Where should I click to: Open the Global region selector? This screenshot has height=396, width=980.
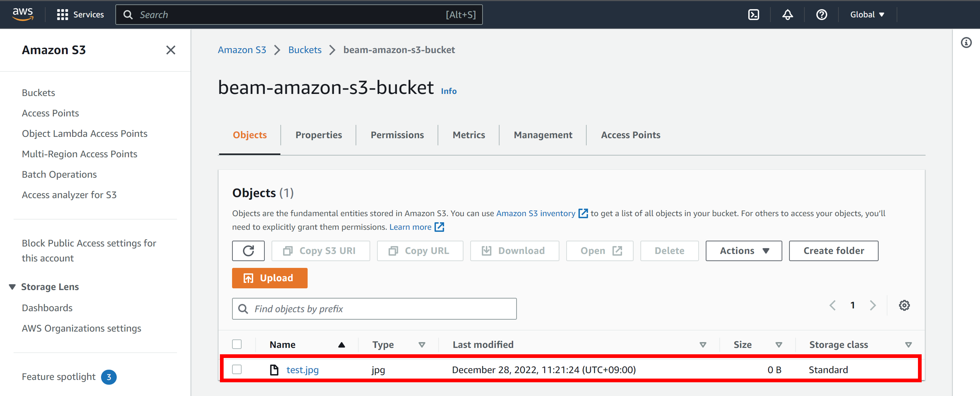[x=866, y=15]
